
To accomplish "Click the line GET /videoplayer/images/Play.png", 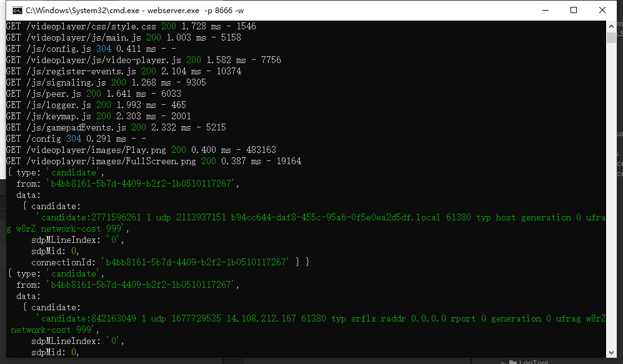I will coord(141,150).
